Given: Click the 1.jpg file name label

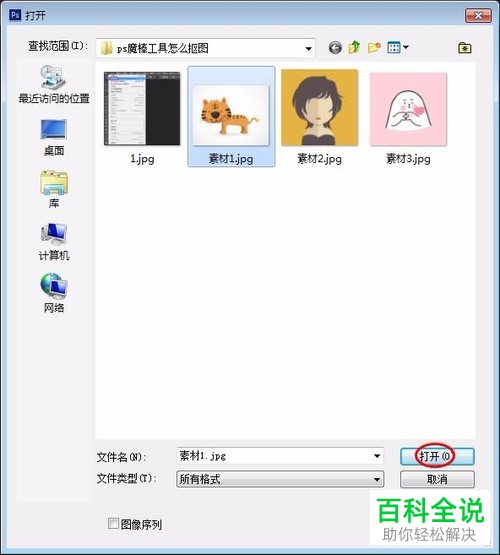Looking at the screenshot, I should pyautogui.click(x=142, y=159).
